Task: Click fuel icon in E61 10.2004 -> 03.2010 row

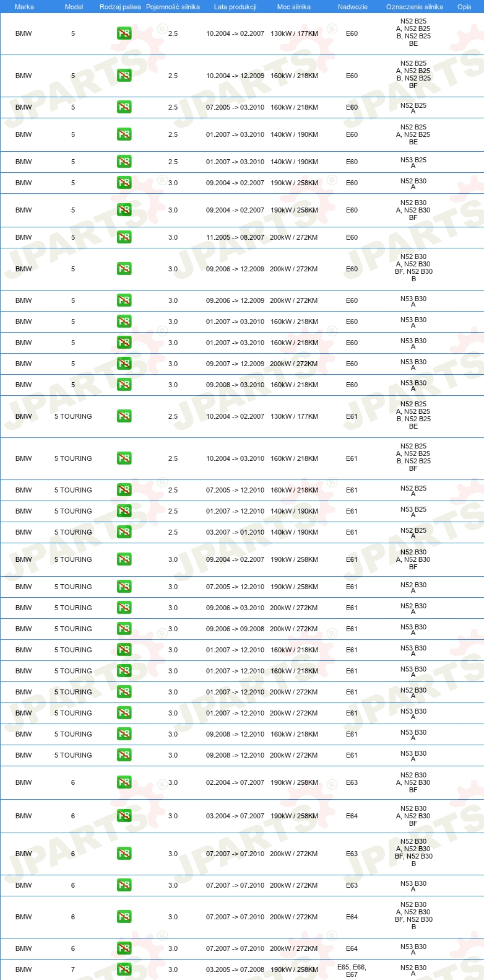Action: point(124,458)
